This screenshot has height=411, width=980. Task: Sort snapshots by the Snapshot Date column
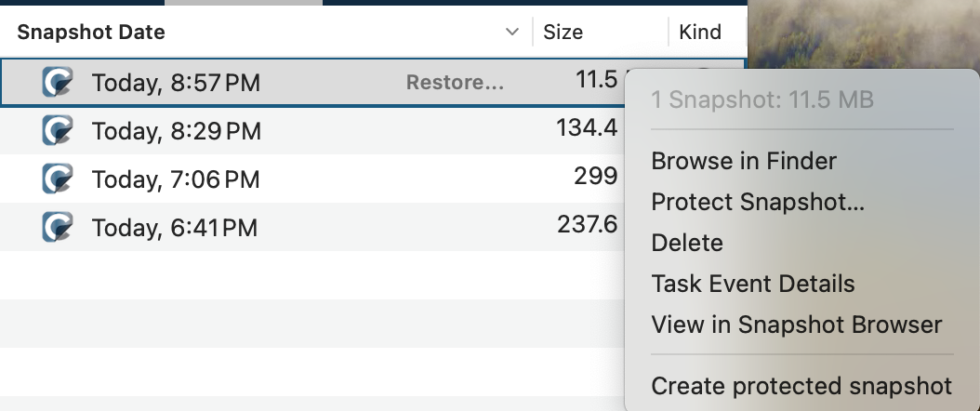point(91,33)
